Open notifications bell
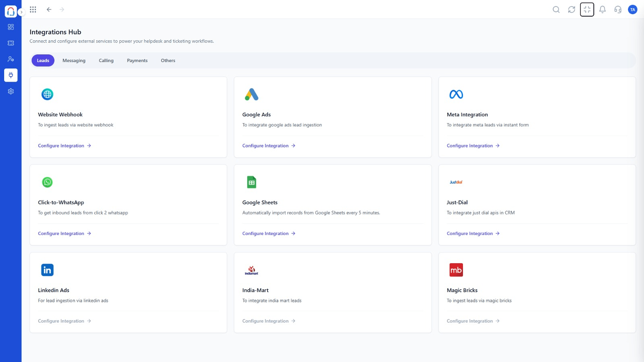The height and width of the screenshot is (362, 644). click(x=603, y=9)
